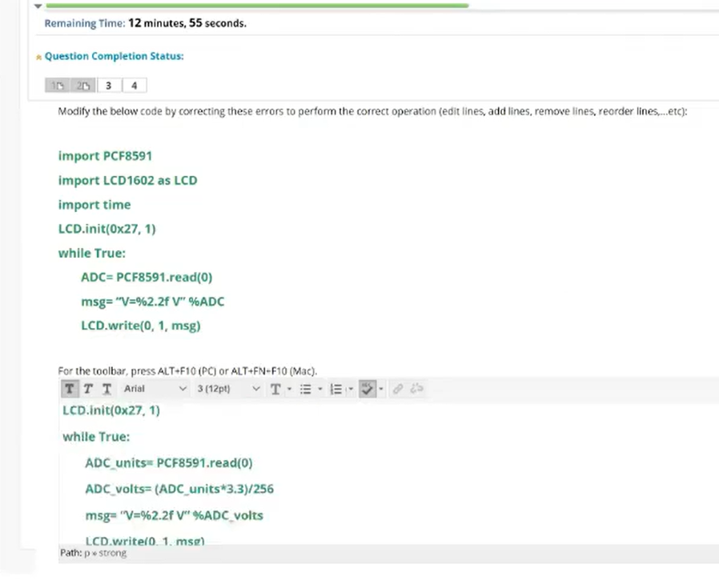Toggle bold formatting in editor toolbar

tap(70, 389)
